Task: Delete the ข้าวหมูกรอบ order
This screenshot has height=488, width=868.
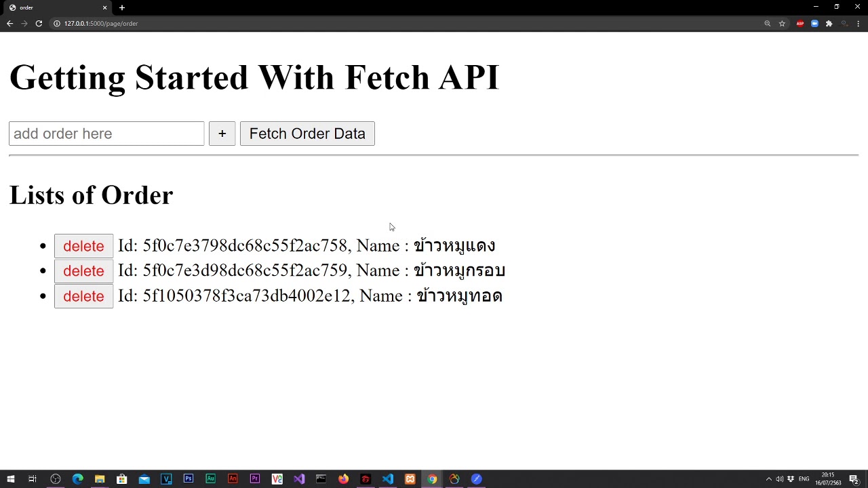Action: tap(83, 271)
